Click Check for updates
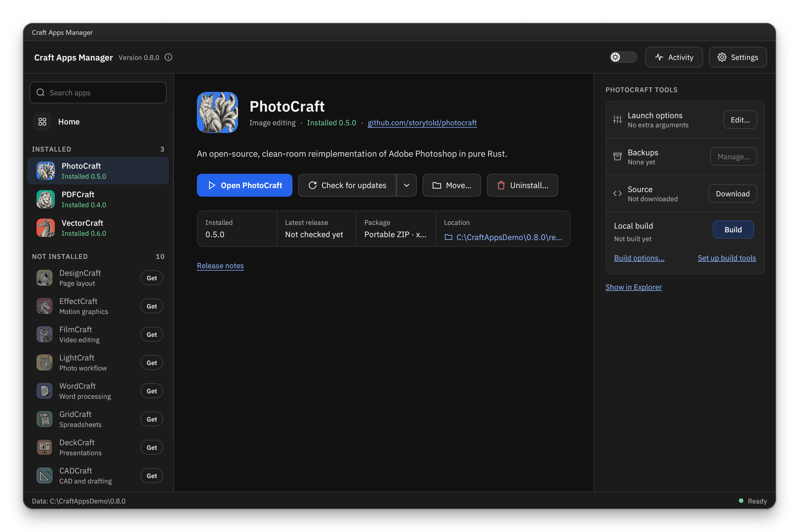This screenshot has width=799, height=532. point(347,185)
